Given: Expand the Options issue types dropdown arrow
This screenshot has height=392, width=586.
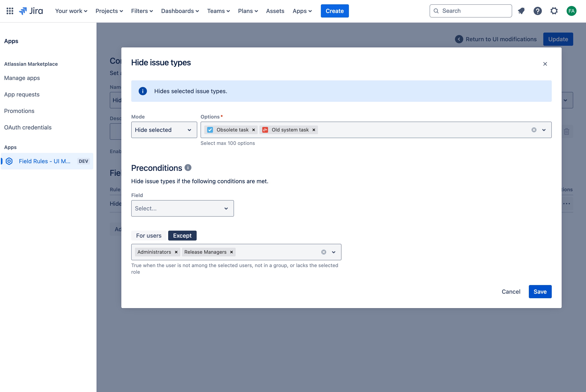Looking at the screenshot, I should pos(544,130).
